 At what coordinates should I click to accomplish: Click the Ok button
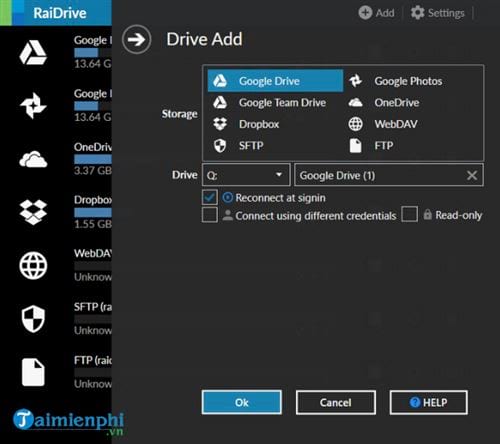[x=242, y=402]
